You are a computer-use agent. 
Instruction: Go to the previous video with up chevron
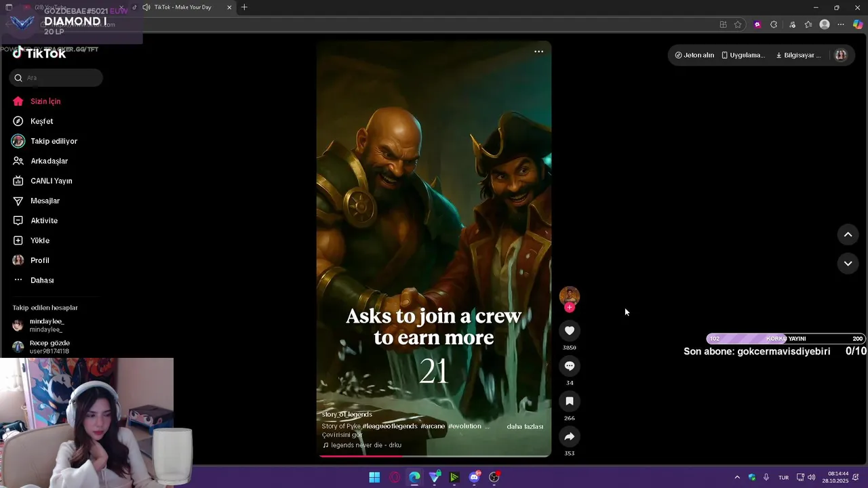tap(848, 235)
